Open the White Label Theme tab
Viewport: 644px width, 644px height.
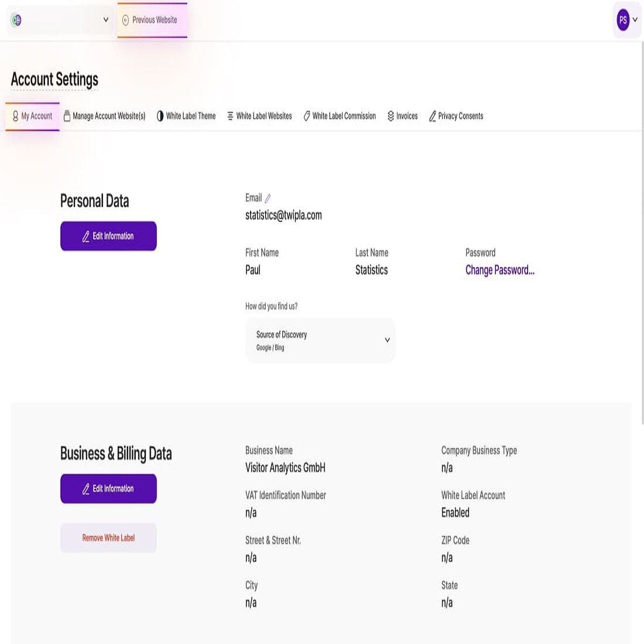[191, 116]
